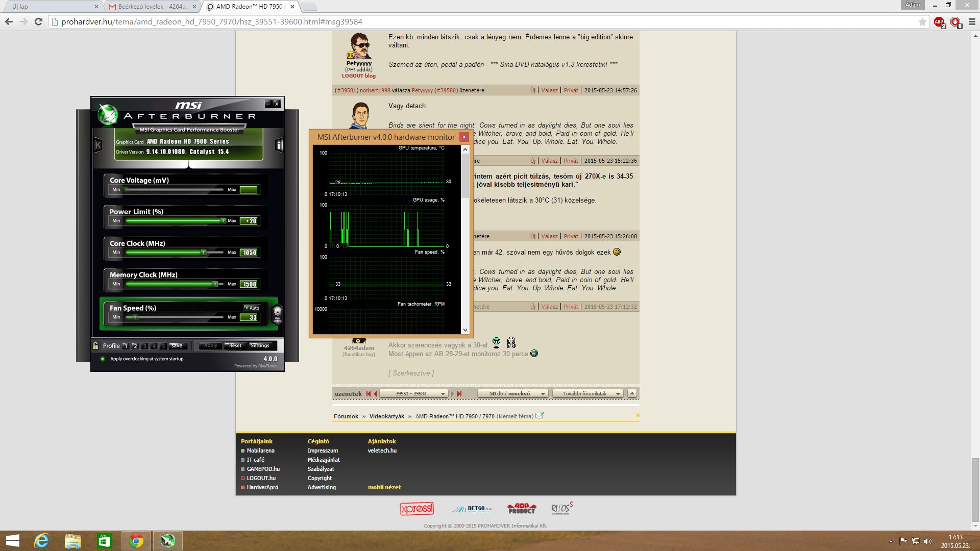Click the Afterburner Save profile button

tap(178, 346)
